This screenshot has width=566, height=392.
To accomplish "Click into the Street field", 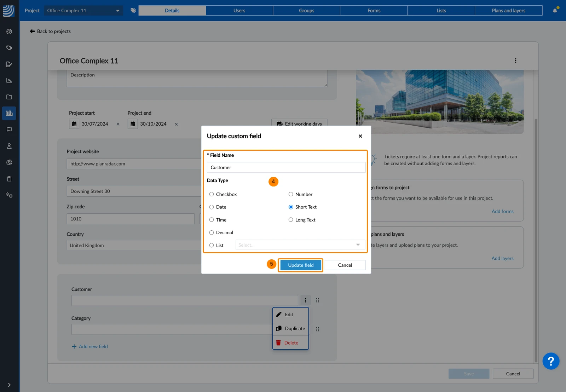I will (134, 191).
